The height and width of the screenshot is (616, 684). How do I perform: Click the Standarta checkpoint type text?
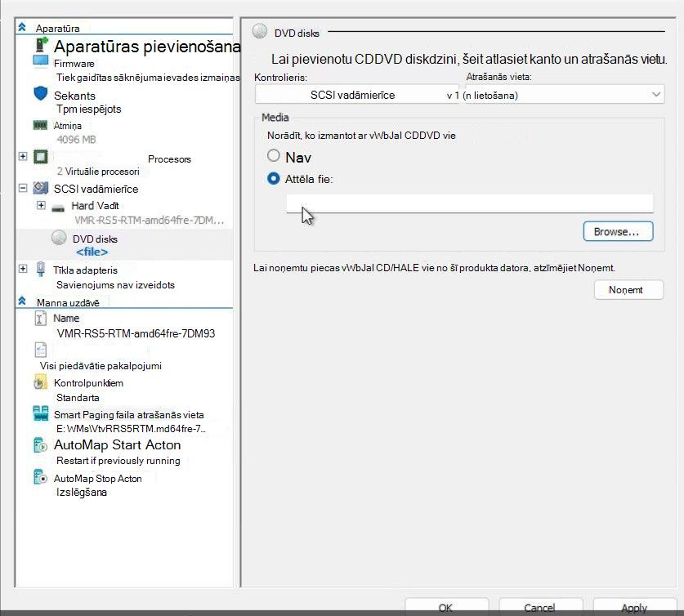click(78, 398)
